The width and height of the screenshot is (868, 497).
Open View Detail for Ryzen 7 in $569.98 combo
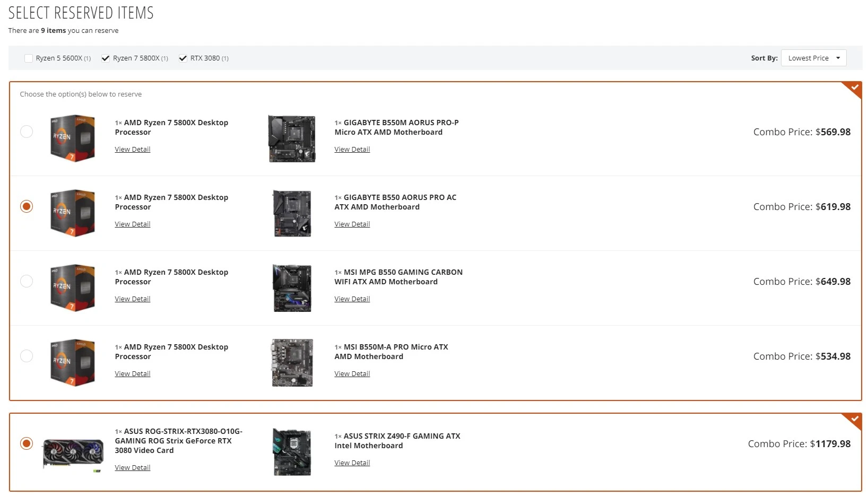pyautogui.click(x=133, y=150)
